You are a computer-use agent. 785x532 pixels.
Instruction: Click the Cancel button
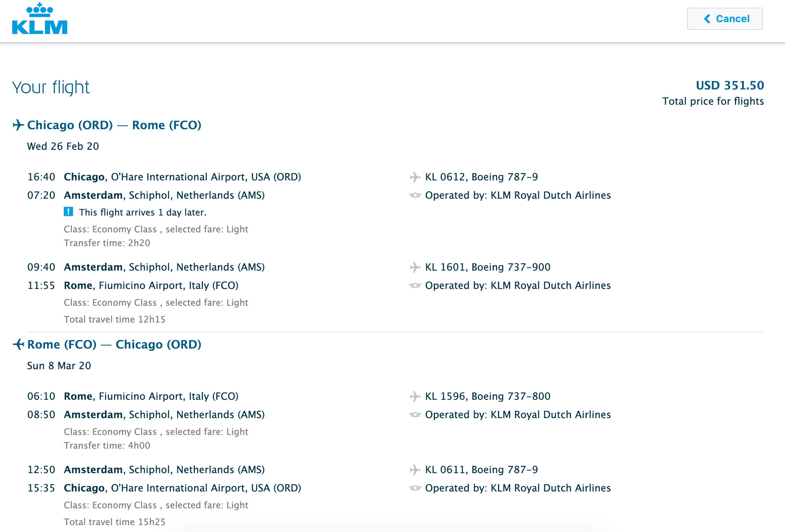[x=725, y=19]
